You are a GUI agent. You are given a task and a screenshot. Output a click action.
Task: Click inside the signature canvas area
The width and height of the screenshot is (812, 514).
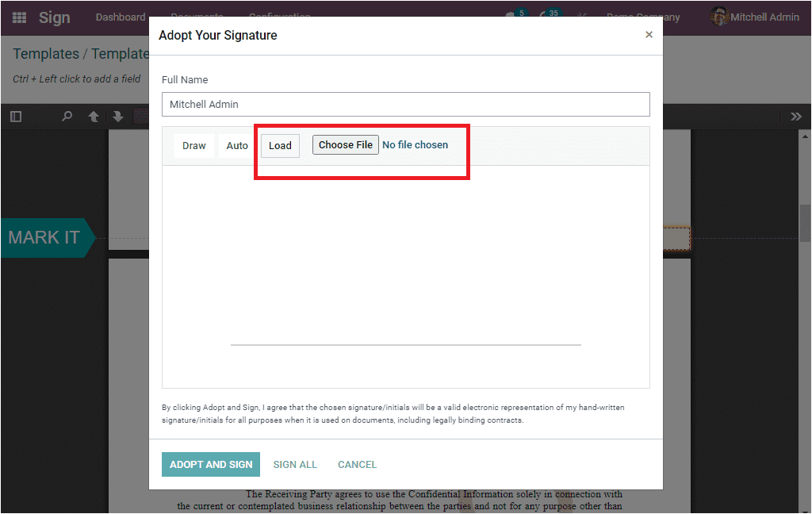point(405,277)
